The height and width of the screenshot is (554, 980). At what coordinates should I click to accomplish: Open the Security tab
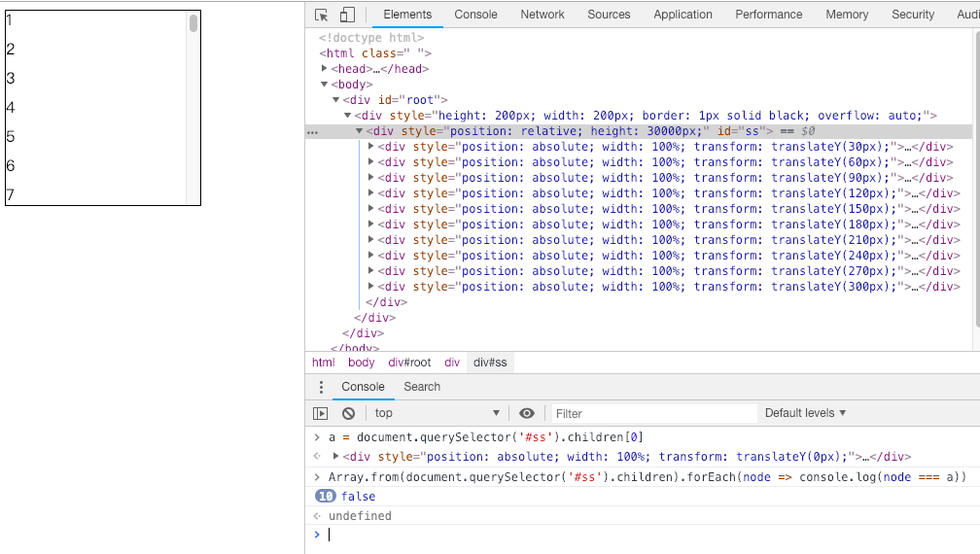[913, 15]
